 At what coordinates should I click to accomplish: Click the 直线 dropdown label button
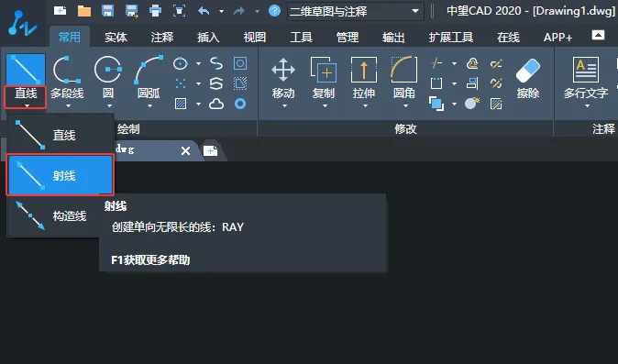point(26,97)
